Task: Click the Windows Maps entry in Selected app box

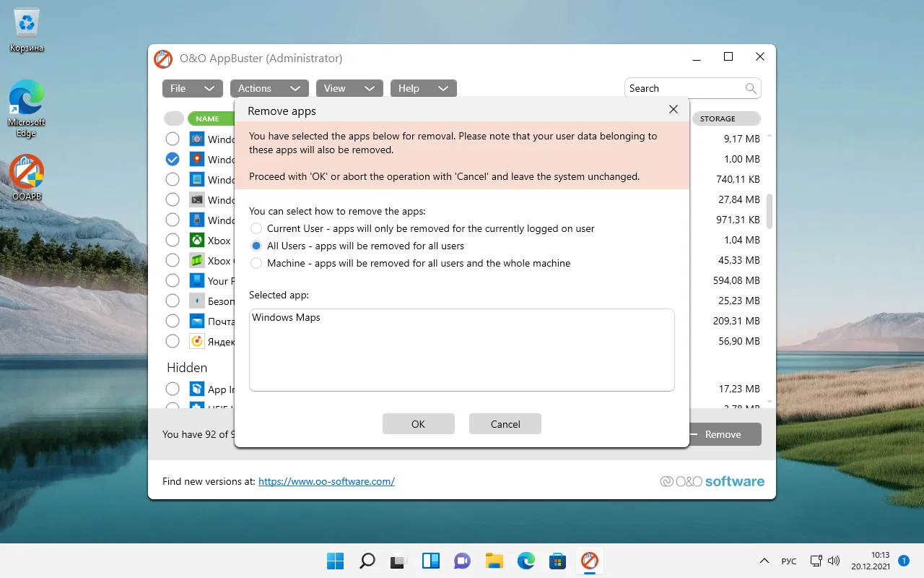Action: (287, 317)
